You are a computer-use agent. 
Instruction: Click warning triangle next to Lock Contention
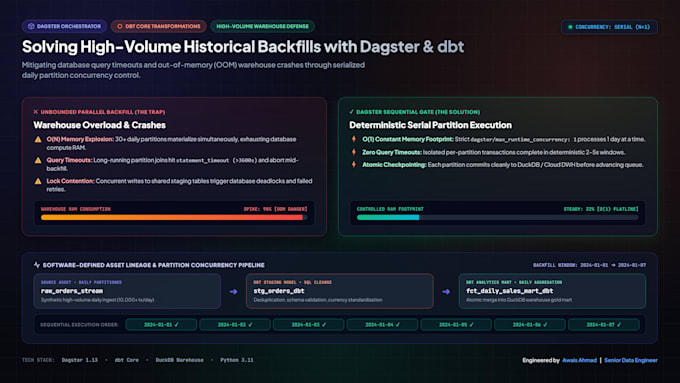(x=38, y=181)
